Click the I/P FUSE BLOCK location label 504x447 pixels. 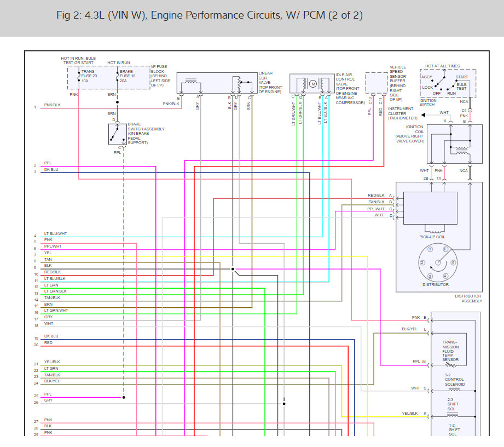pyautogui.click(x=161, y=76)
